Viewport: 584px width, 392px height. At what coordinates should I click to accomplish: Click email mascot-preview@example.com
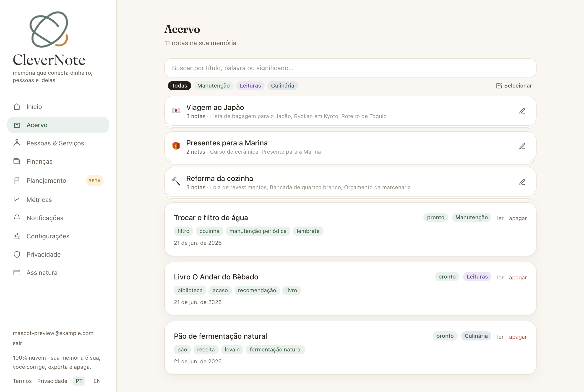click(53, 333)
